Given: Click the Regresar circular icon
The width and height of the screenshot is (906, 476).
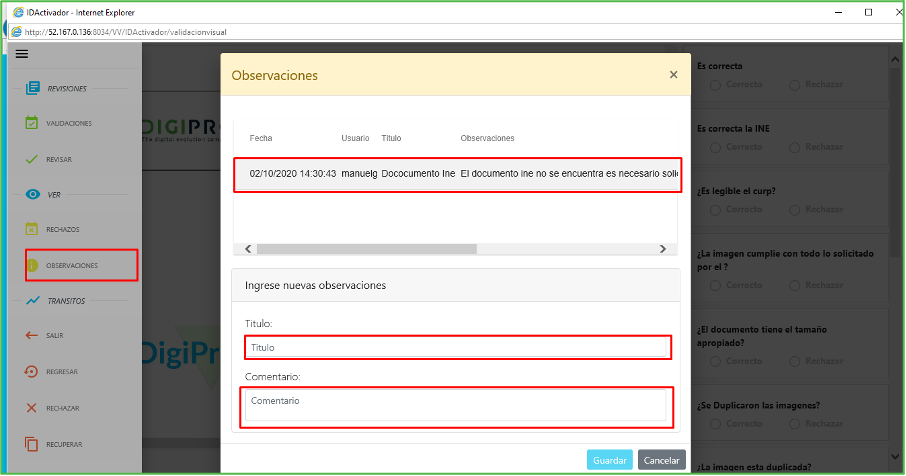Looking at the screenshot, I should (32, 372).
